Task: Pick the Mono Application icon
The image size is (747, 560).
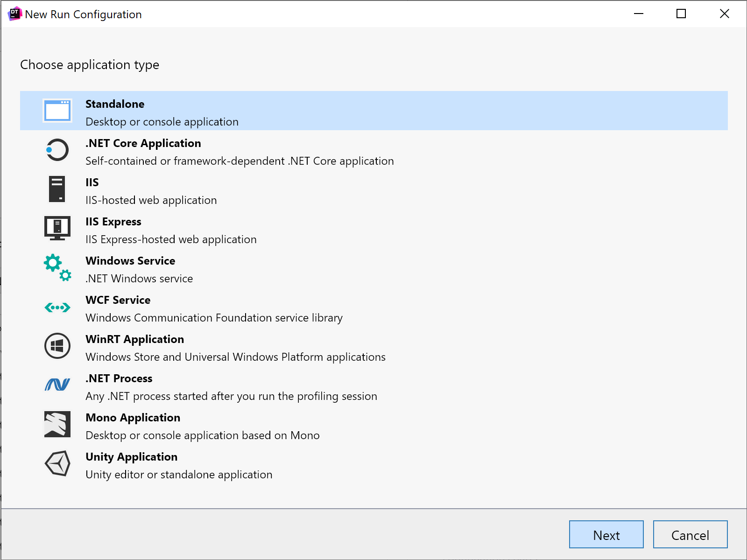Action: point(57,424)
